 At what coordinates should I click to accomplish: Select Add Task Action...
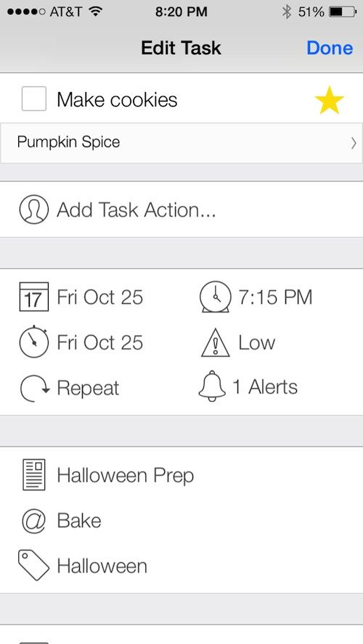(136, 210)
